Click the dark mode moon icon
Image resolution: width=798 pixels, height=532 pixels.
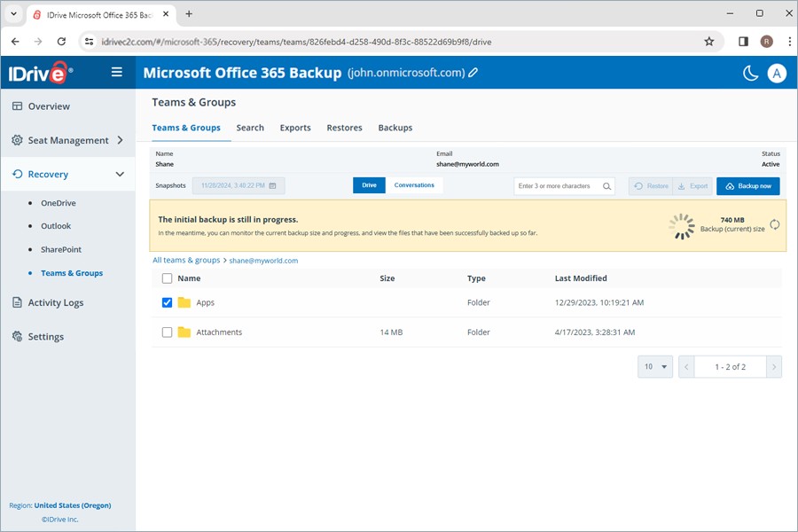pyautogui.click(x=749, y=74)
